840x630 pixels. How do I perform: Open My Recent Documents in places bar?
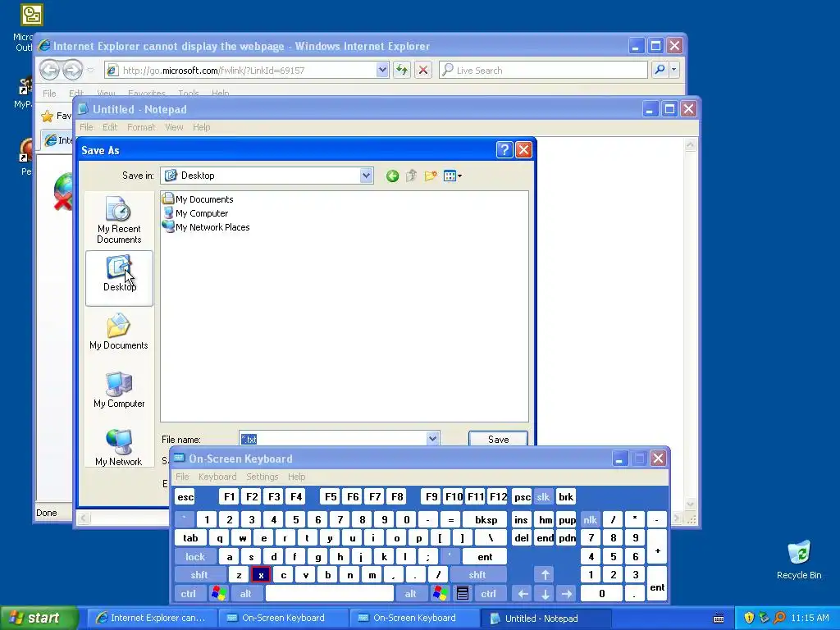click(x=119, y=220)
